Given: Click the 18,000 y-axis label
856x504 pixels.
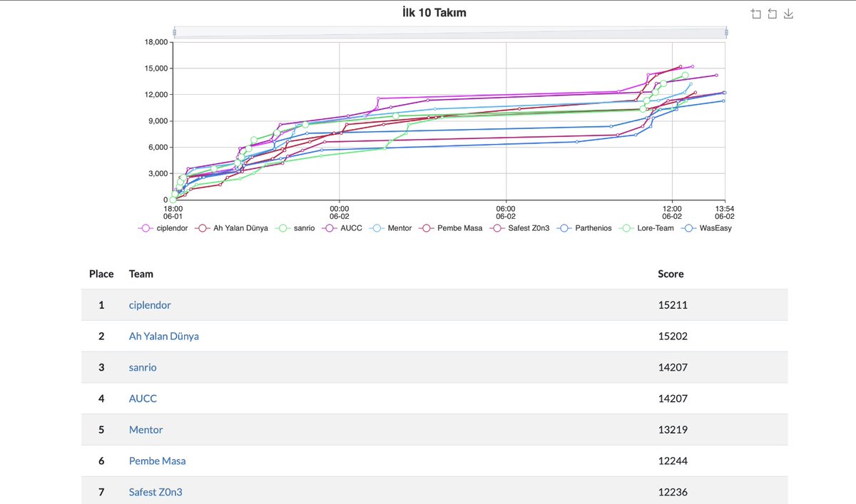Looking at the screenshot, I should click(156, 42).
